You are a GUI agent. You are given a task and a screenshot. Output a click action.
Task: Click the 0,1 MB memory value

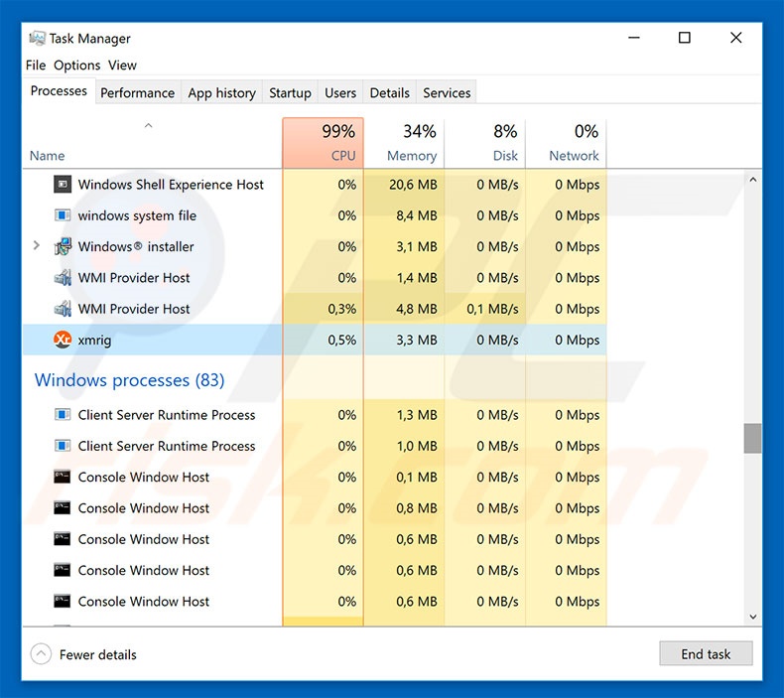point(417,477)
